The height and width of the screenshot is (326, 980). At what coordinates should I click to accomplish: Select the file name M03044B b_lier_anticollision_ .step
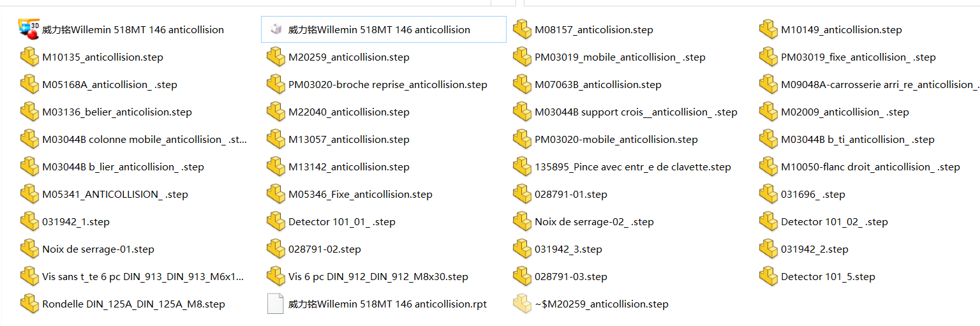[123, 167]
